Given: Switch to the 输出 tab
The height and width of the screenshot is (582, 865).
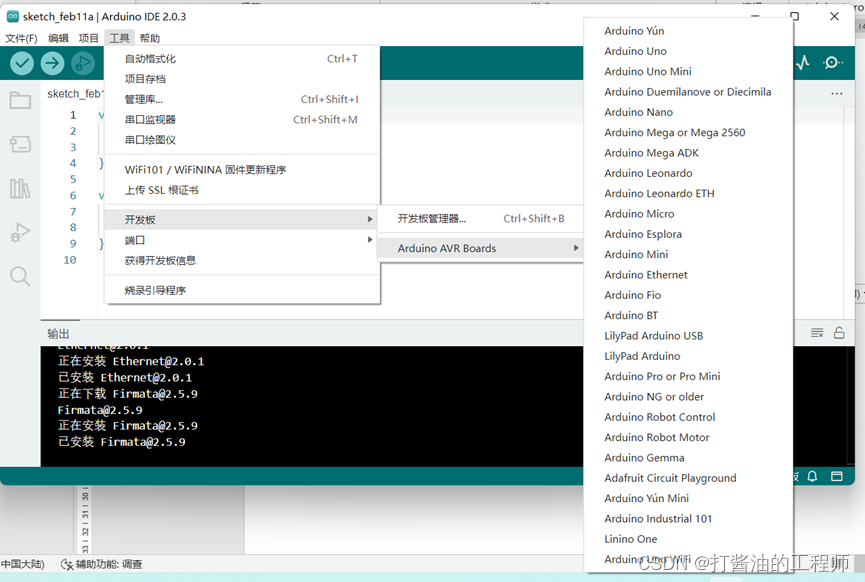Looking at the screenshot, I should (x=58, y=332).
